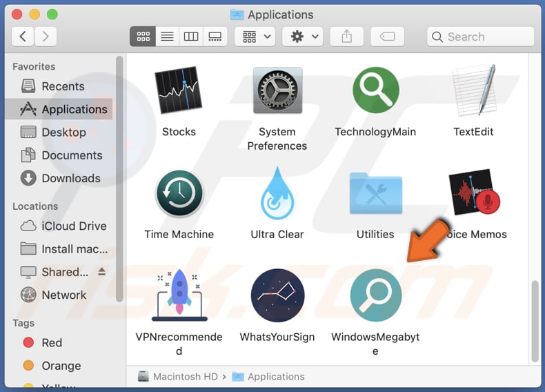Select the Time Machine icon

coord(179,193)
